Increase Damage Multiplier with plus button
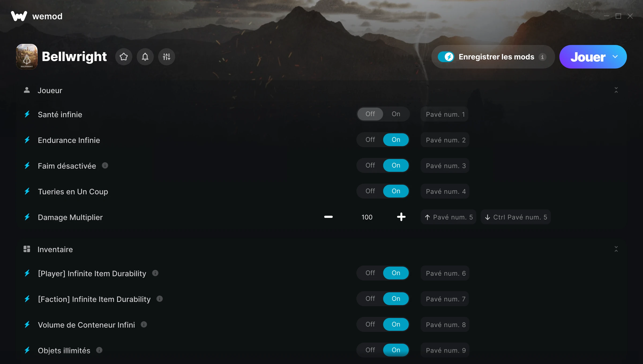 point(401,217)
